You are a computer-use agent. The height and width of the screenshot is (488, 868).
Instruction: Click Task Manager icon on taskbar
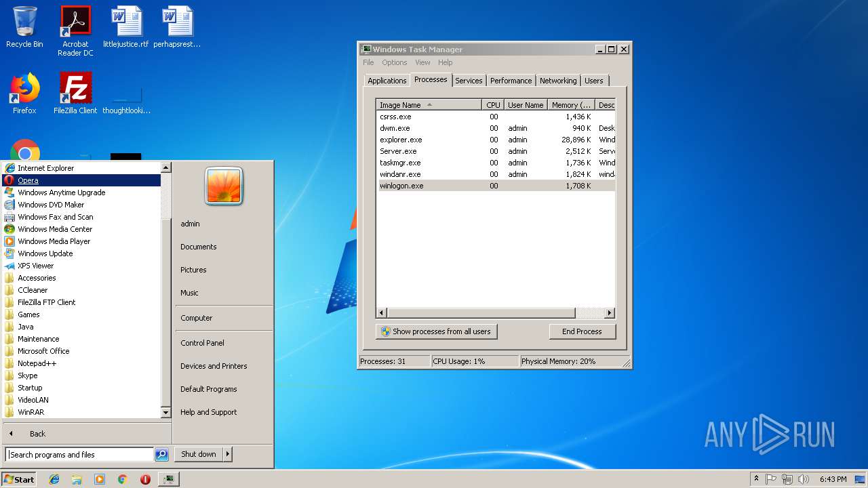point(168,479)
